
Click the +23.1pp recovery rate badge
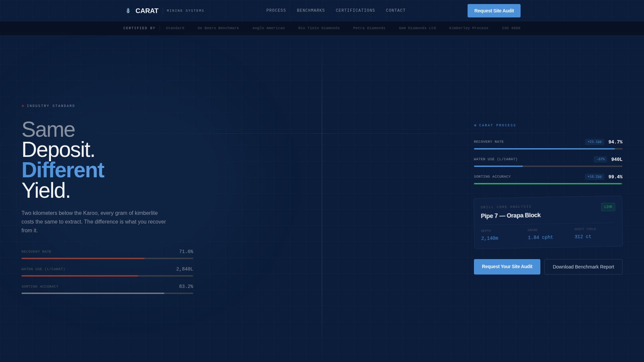click(594, 142)
